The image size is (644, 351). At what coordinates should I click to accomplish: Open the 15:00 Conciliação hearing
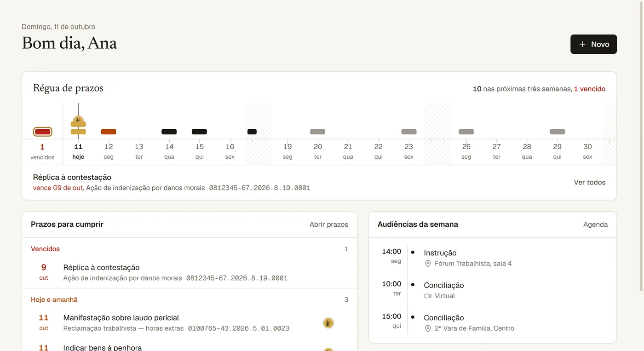click(x=493, y=322)
